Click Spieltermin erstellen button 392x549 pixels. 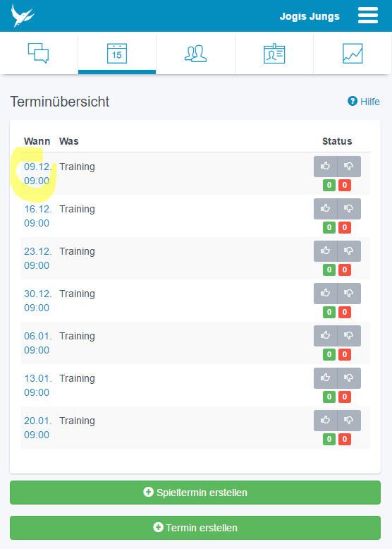click(x=195, y=493)
